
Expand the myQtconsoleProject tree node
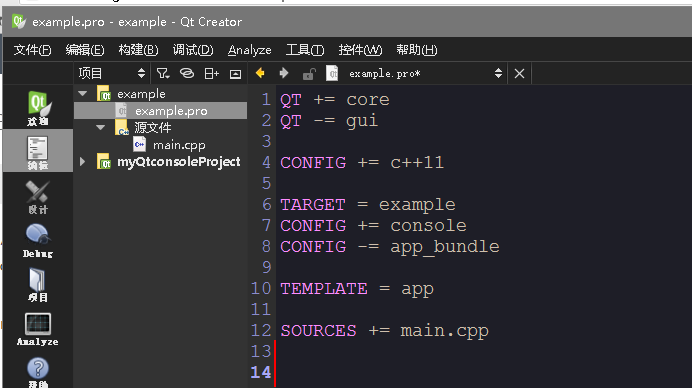pyautogui.click(x=83, y=162)
